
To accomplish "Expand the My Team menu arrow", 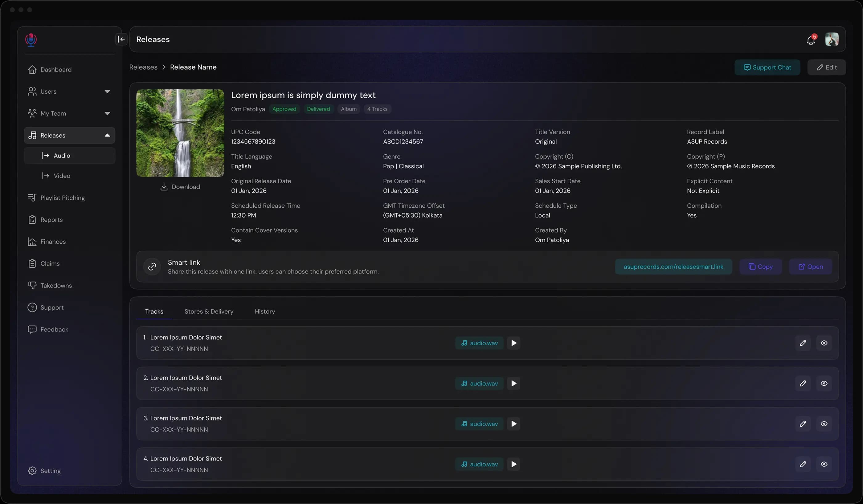I will coord(107,113).
